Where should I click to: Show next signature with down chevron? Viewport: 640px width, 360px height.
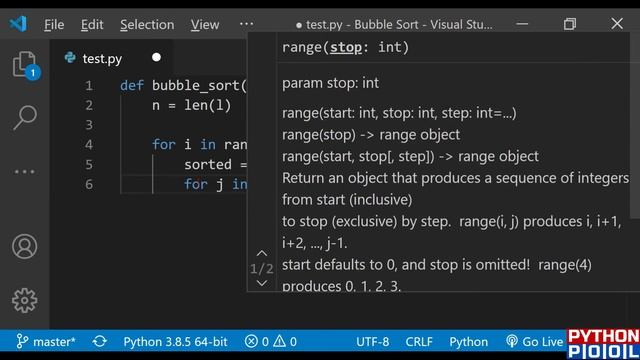pos(262,283)
